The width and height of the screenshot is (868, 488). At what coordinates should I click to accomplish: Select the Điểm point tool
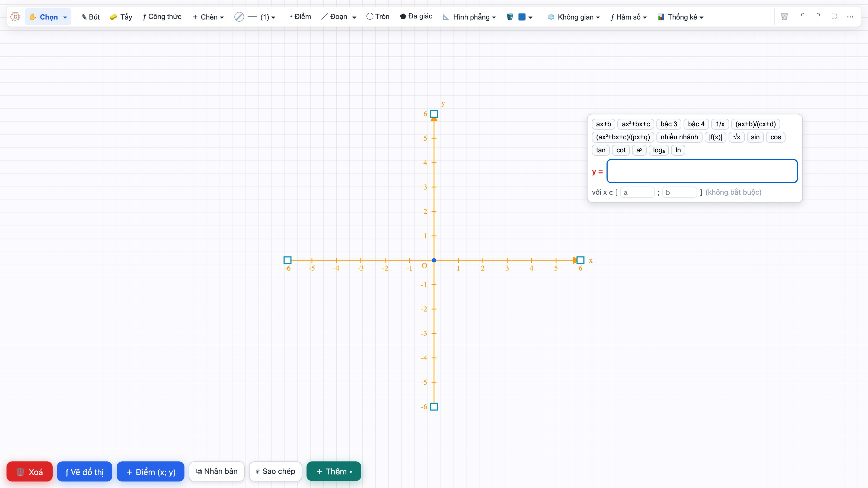coord(300,17)
